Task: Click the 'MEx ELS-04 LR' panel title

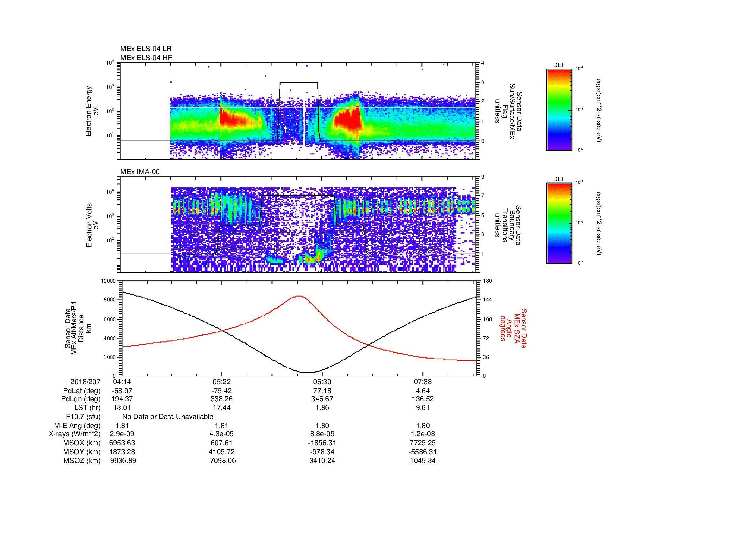Action: (x=146, y=49)
